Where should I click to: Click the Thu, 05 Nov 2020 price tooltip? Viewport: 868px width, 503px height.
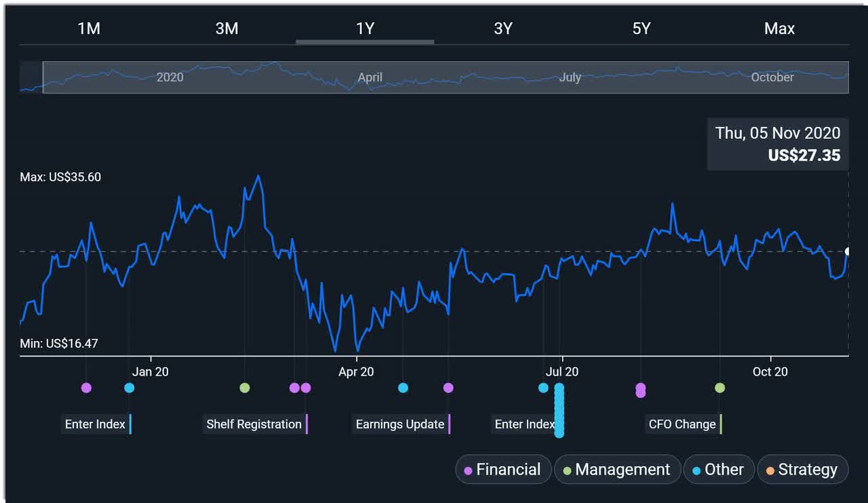click(778, 144)
